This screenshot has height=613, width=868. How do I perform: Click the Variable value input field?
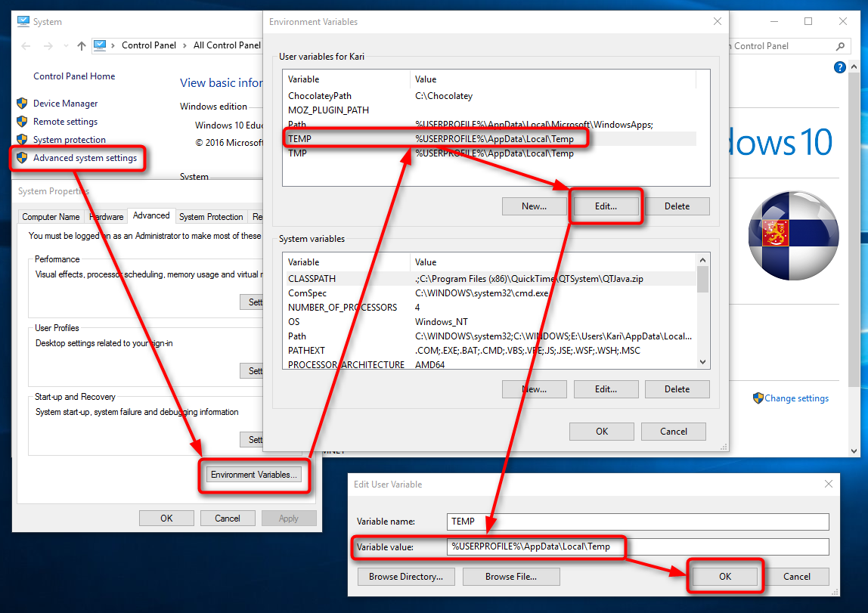tap(637, 546)
